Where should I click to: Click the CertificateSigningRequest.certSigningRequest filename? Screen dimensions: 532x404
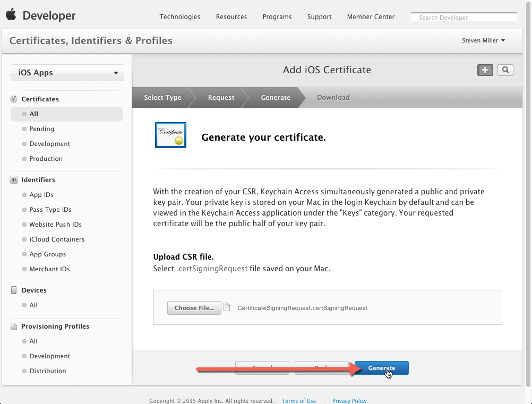(x=302, y=308)
